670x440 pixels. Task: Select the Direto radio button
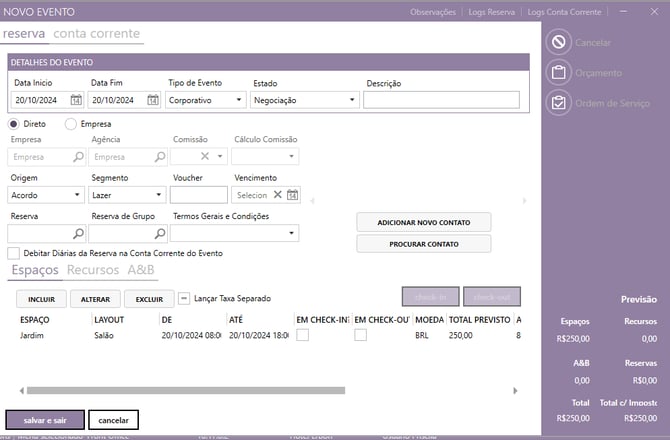coord(14,124)
